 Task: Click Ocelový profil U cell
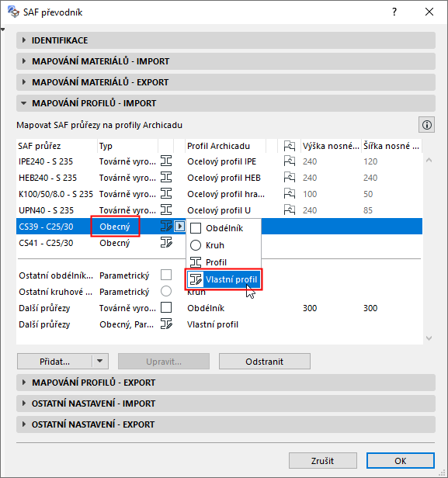(x=219, y=210)
